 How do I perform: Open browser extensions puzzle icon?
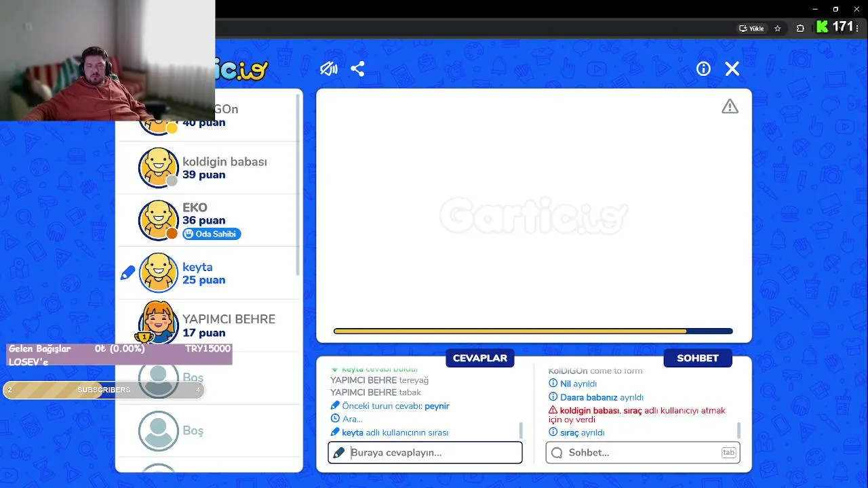800,28
